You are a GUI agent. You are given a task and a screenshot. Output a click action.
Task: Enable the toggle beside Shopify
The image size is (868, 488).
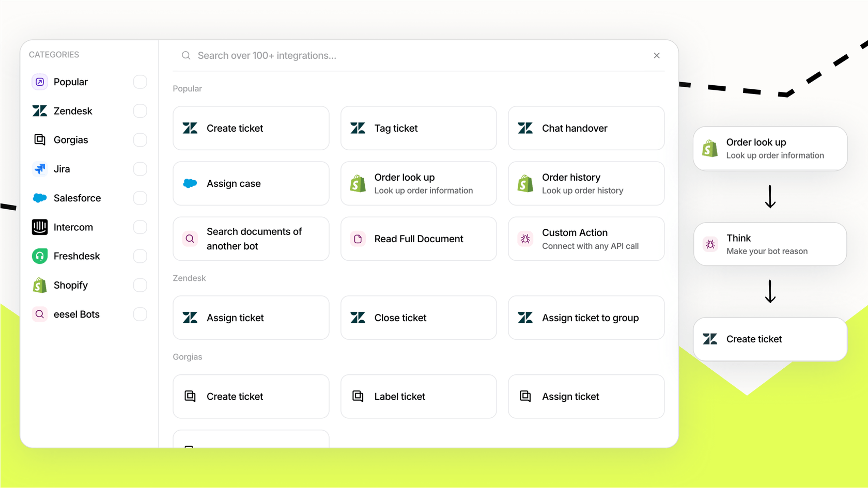pos(139,285)
